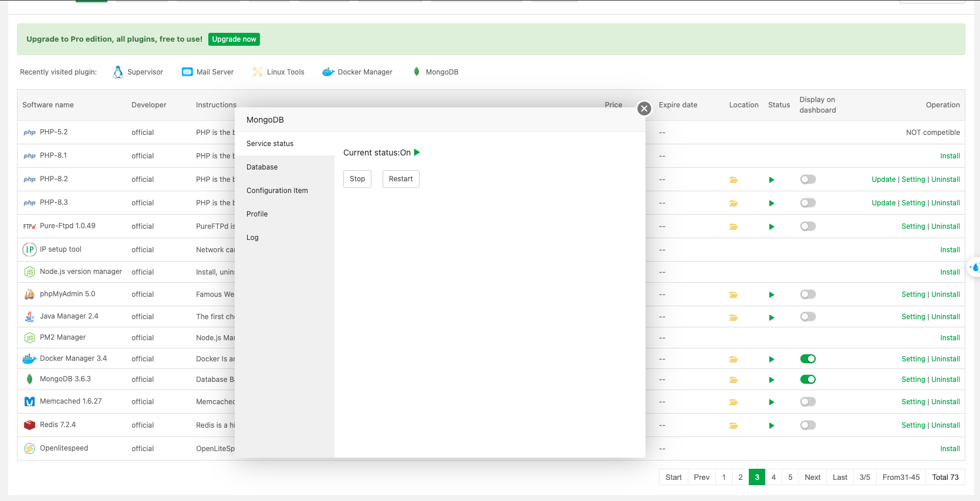Disable MongoDB dashboard display switch

pos(808,380)
